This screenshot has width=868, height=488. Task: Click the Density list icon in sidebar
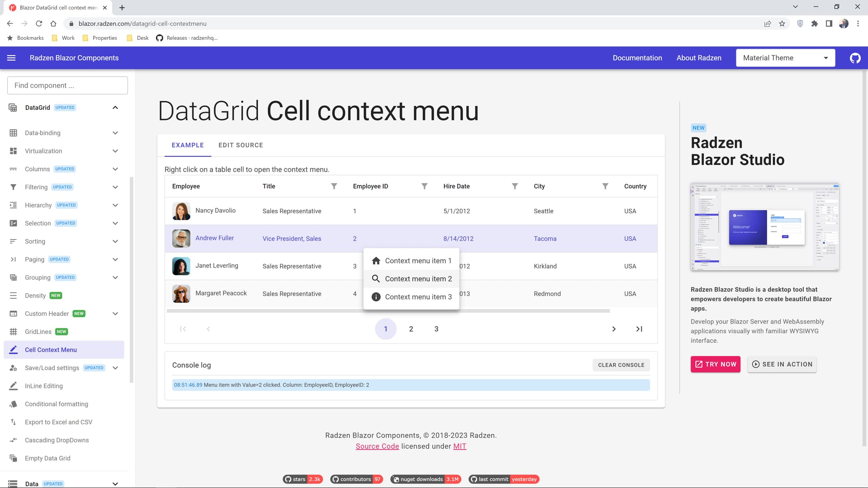coord(13,296)
